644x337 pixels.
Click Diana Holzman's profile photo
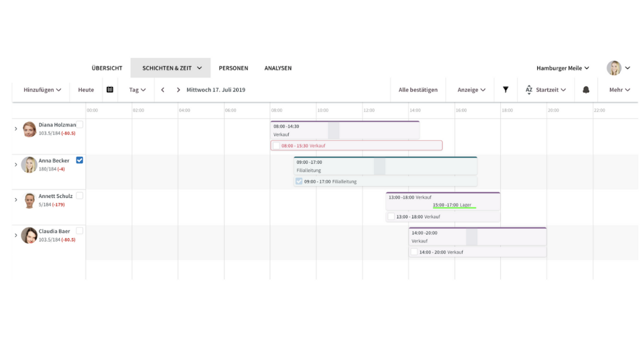coord(30,129)
